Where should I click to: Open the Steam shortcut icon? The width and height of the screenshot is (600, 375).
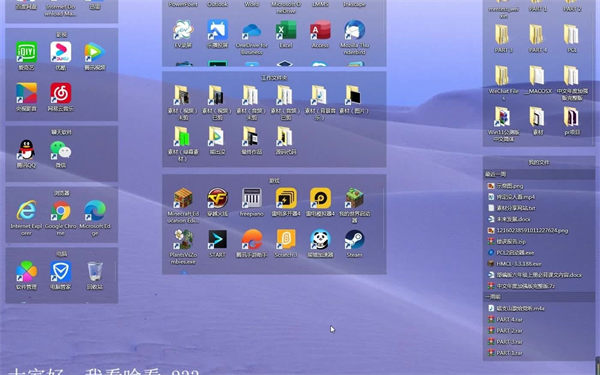354,240
